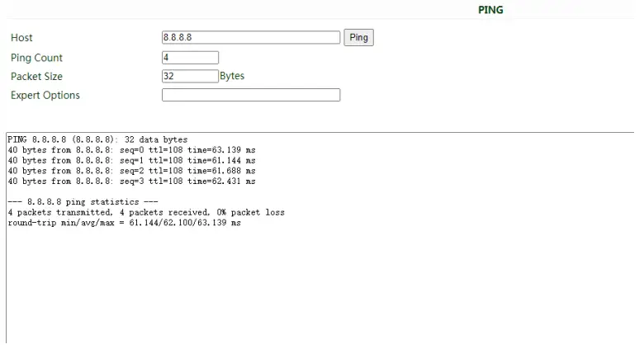The height and width of the screenshot is (349, 644).
Task: Click the Ping button
Action: (358, 37)
